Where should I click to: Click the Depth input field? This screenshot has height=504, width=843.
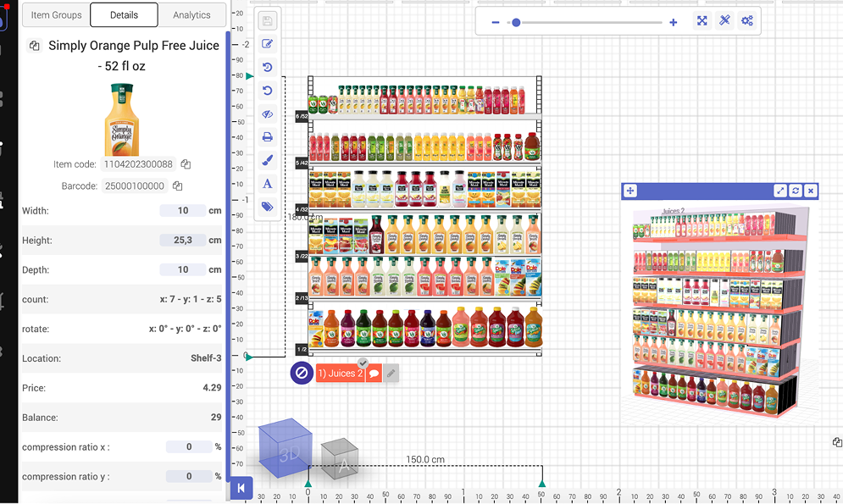click(x=183, y=269)
